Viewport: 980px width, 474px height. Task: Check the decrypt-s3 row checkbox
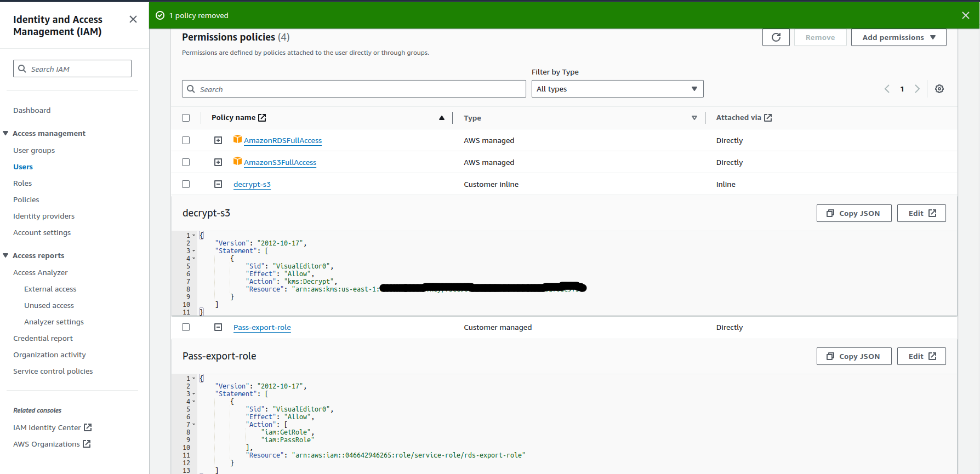tap(186, 184)
